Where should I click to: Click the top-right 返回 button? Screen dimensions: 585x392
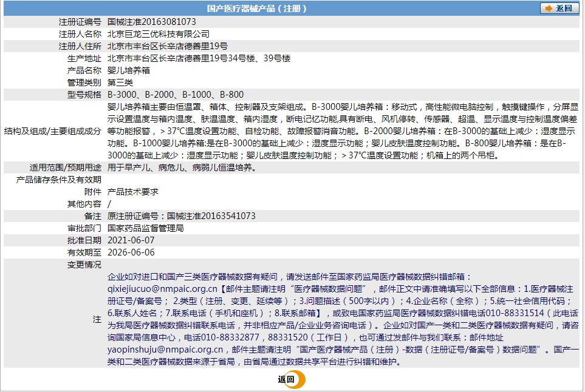[559, 8]
